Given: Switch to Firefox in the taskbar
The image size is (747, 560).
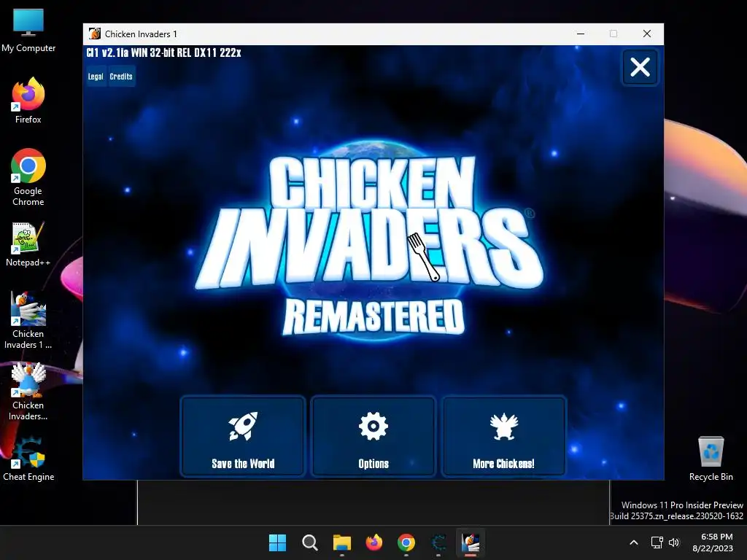Looking at the screenshot, I should point(374,542).
